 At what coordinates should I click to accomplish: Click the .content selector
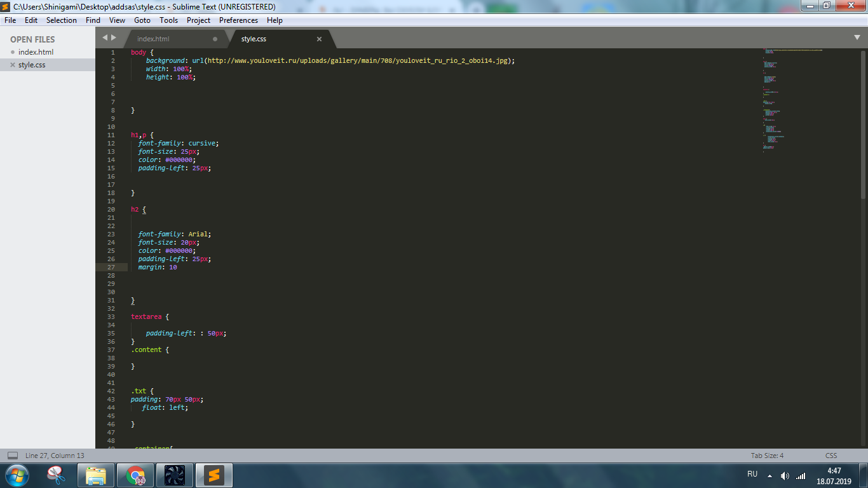click(146, 349)
